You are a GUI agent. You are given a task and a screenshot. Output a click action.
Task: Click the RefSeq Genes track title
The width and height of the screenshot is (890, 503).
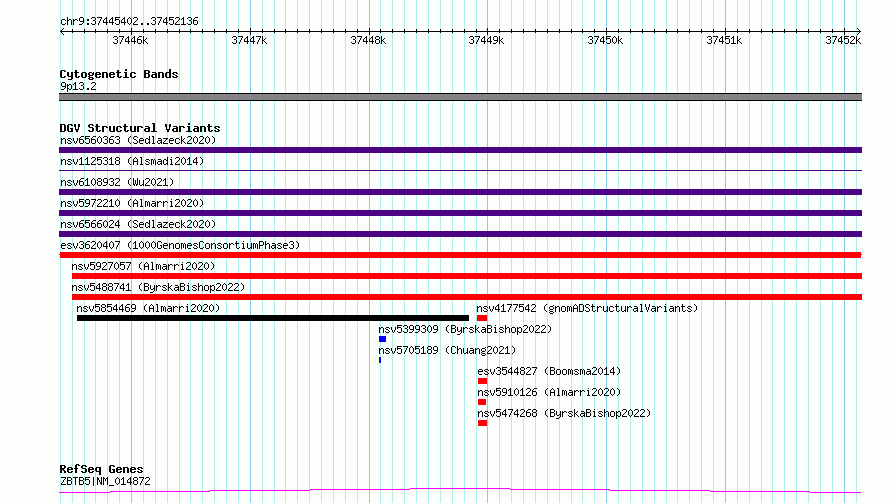[102, 469]
